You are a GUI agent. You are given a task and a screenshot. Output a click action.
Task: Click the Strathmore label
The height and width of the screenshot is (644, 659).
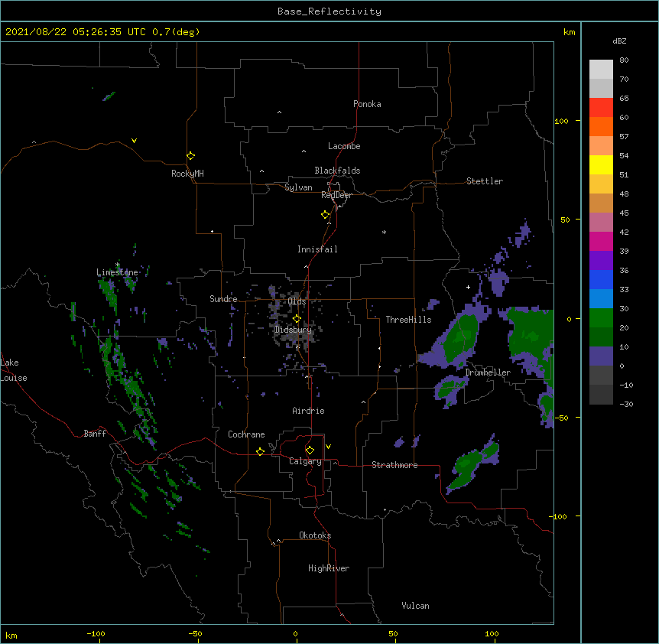click(394, 465)
